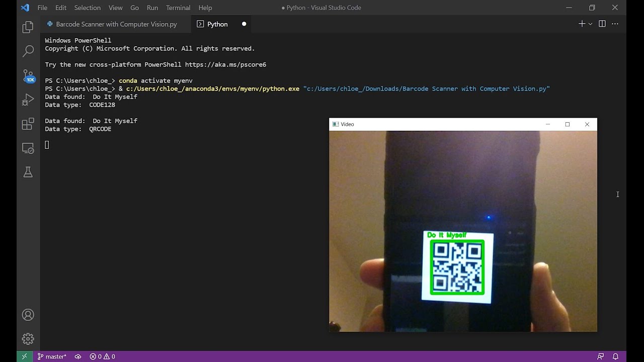Image resolution: width=644 pixels, height=362 pixels.
Task: Click the master* branch indicator
Action: pos(51,356)
